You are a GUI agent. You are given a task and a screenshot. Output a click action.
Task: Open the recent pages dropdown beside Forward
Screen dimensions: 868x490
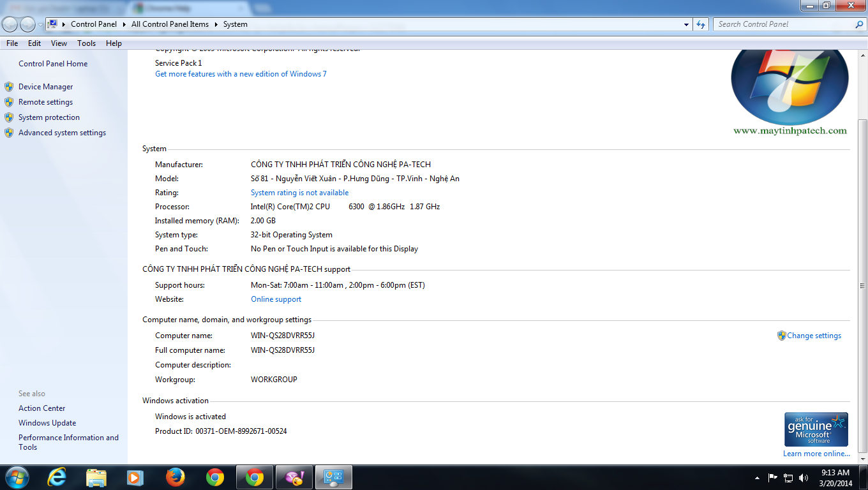tap(40, 25)
